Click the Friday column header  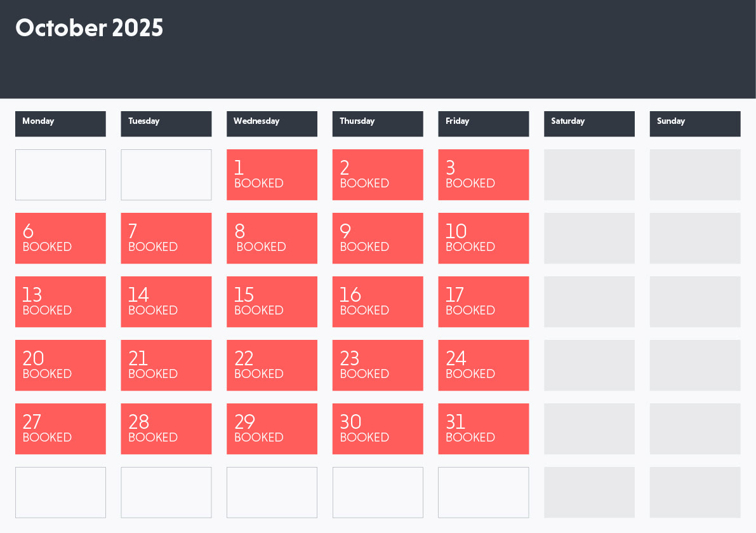click(483, 123)
